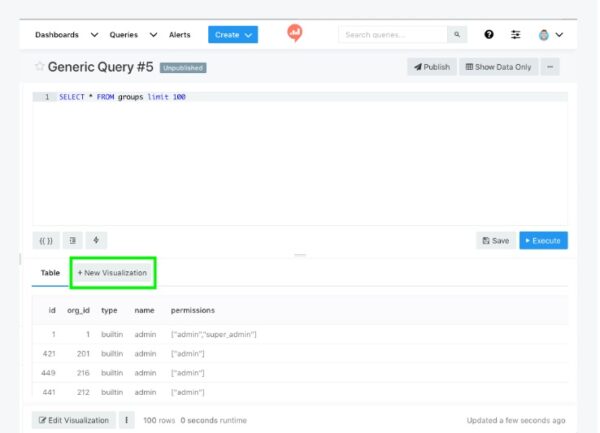The image size is (600, 433).
Task: Click the Search queries input field
Action: (x=393, y=35)
